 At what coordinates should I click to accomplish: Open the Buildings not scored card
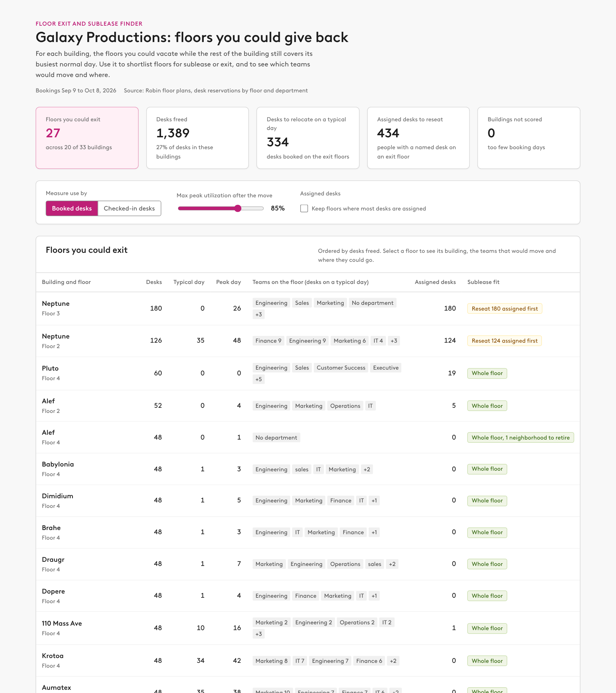[x=528, y=138]
